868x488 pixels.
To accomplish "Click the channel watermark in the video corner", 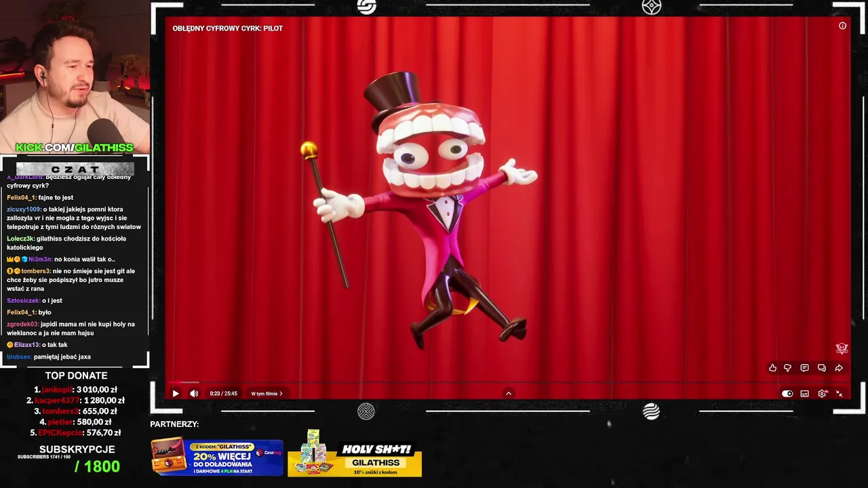I will (842, 348).
